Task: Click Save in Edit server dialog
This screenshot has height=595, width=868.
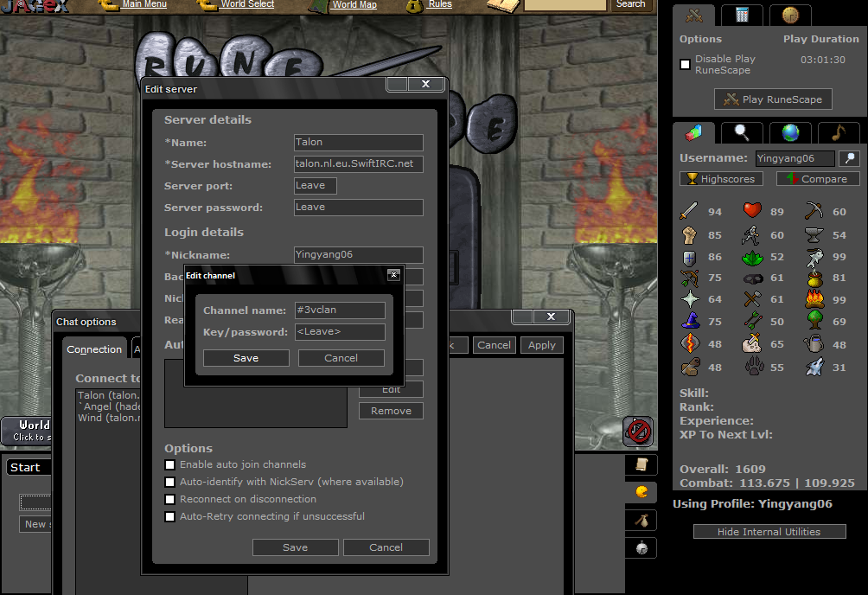Action: [x=295, y=547]
